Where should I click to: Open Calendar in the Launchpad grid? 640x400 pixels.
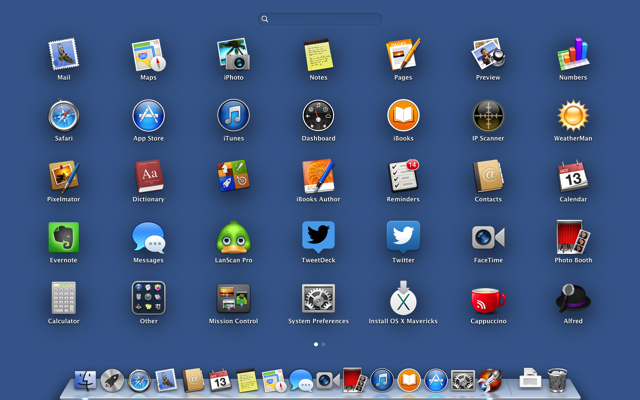click(573, 176)
